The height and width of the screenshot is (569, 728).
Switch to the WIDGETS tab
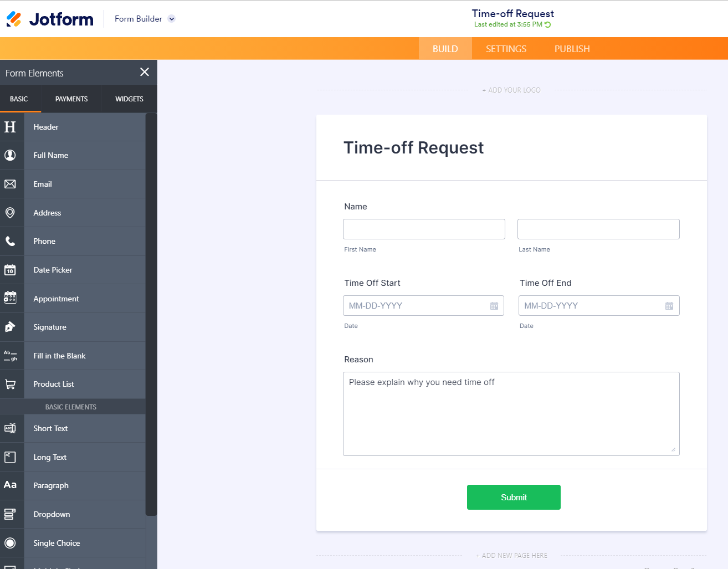coord(129,99)
